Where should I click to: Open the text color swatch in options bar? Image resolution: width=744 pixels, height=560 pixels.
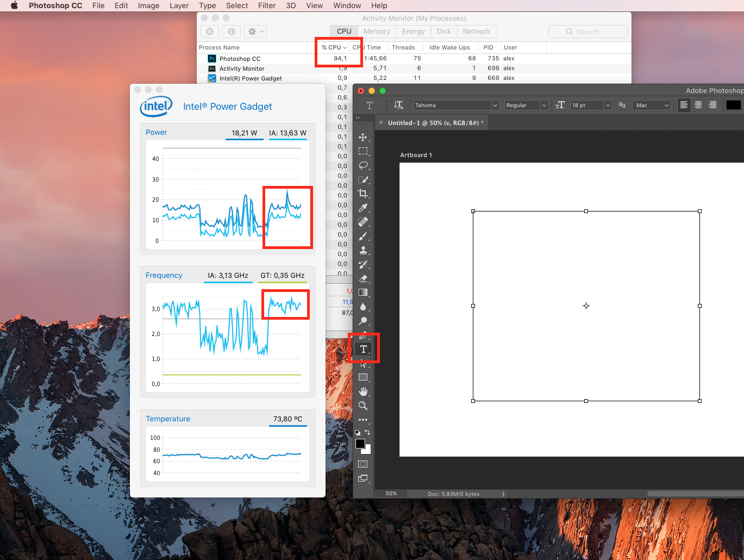coord(733,105)
